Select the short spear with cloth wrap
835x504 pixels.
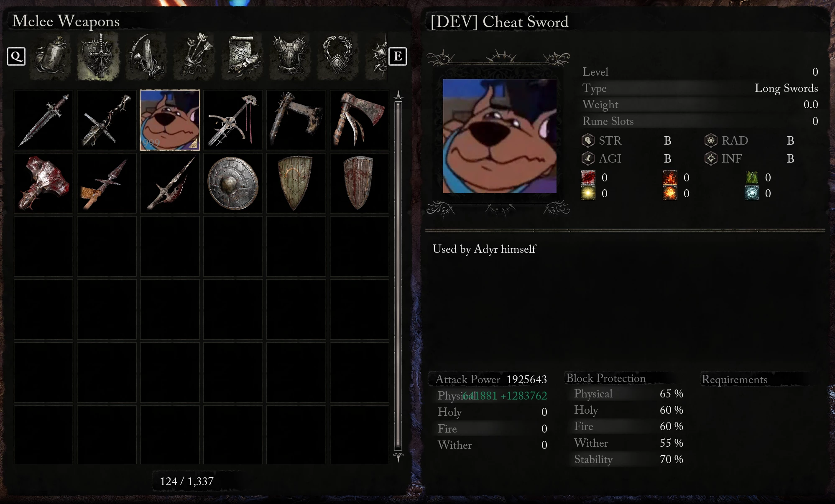107,183
